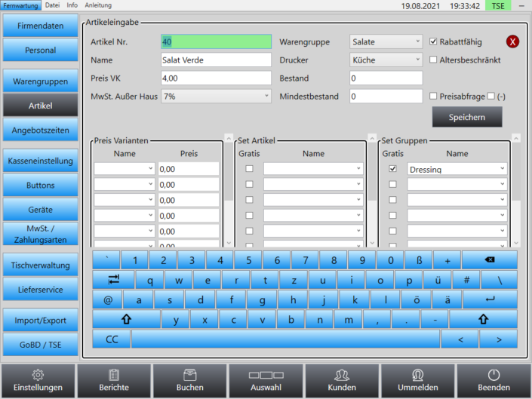Click Set Artikel scrollbar up arrow
The image size is (532, 399).
point(372,138)
